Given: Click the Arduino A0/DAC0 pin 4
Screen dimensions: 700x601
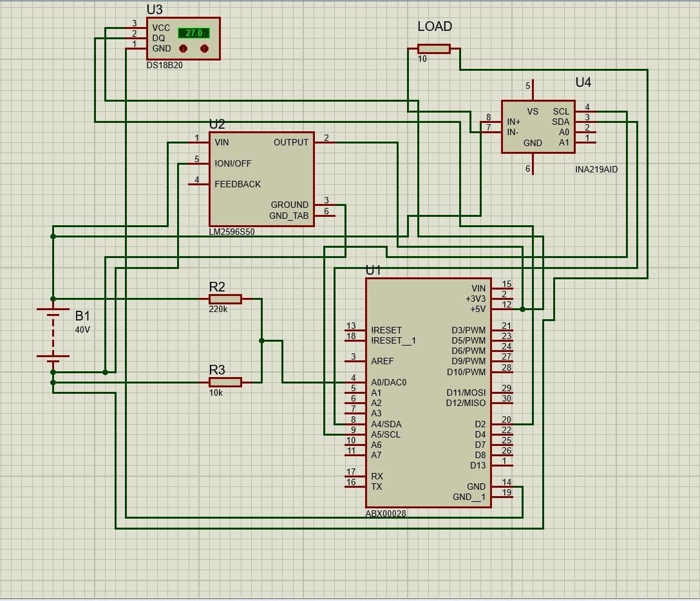Looking at the screenshot, I should coord(355,382).
